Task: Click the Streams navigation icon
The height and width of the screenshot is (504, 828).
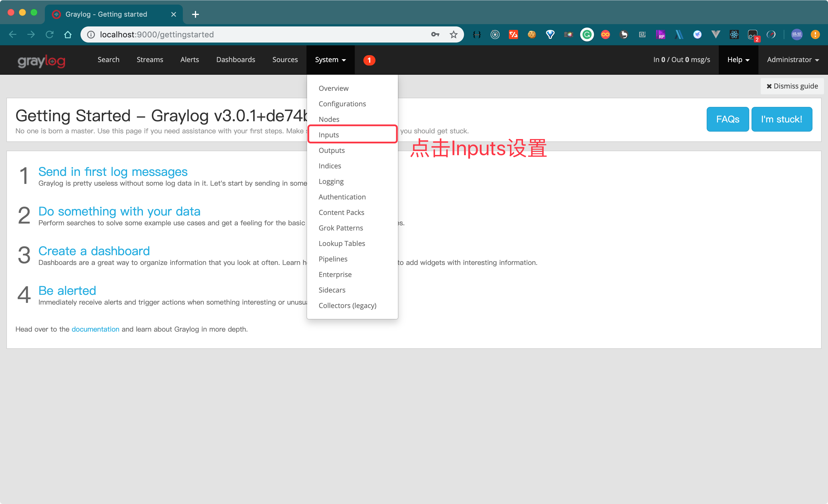Action: (x=149, y=60)
